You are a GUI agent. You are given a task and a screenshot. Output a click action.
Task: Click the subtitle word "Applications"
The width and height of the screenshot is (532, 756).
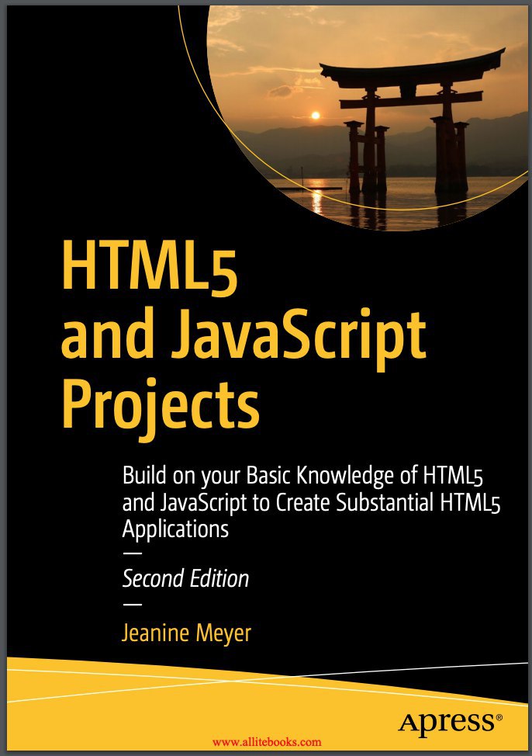click(175, 529)
